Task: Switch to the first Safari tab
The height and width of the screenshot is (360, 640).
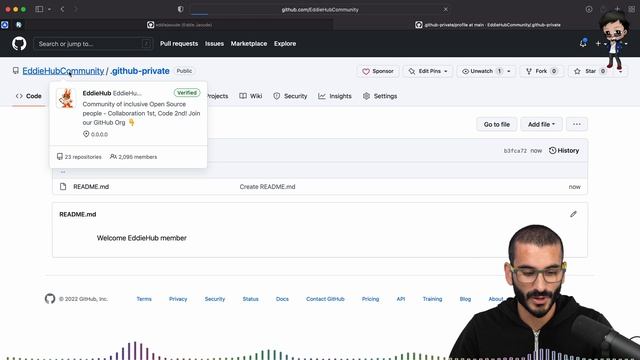Action: tap(180, 25)
